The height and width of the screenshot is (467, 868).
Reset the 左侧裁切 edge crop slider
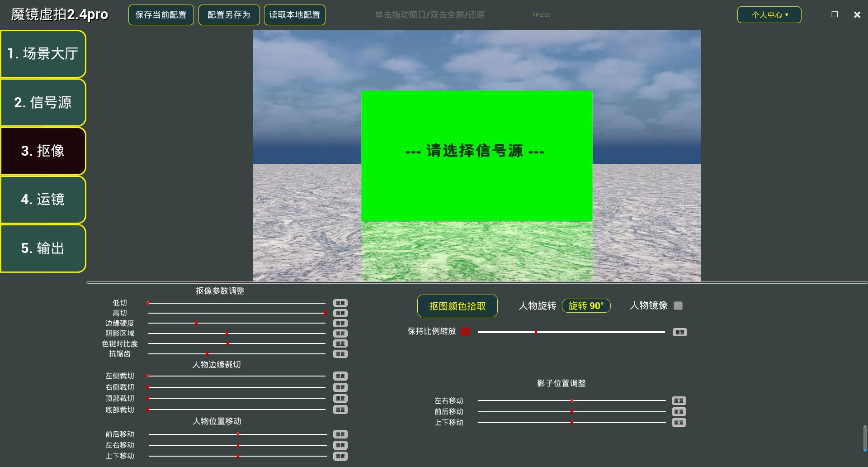click(340, 376)
